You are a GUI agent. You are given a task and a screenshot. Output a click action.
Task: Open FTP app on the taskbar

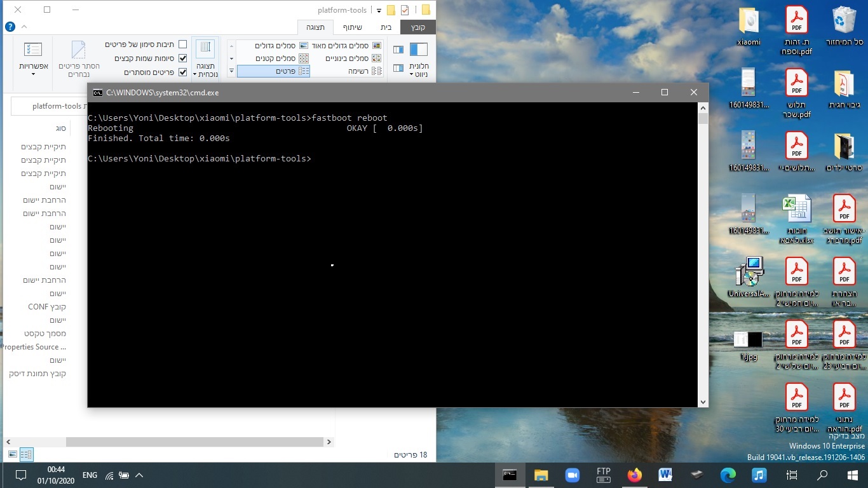coord(604,475)
